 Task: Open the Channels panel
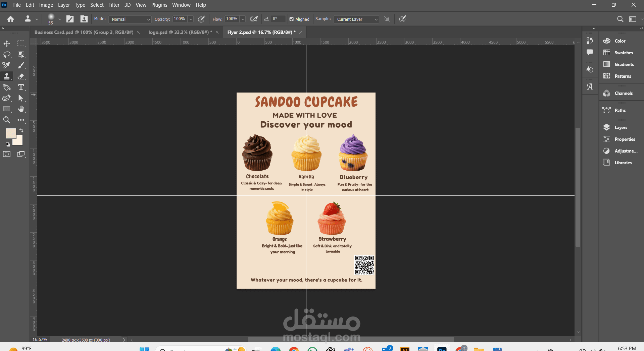tap(624, 93)
